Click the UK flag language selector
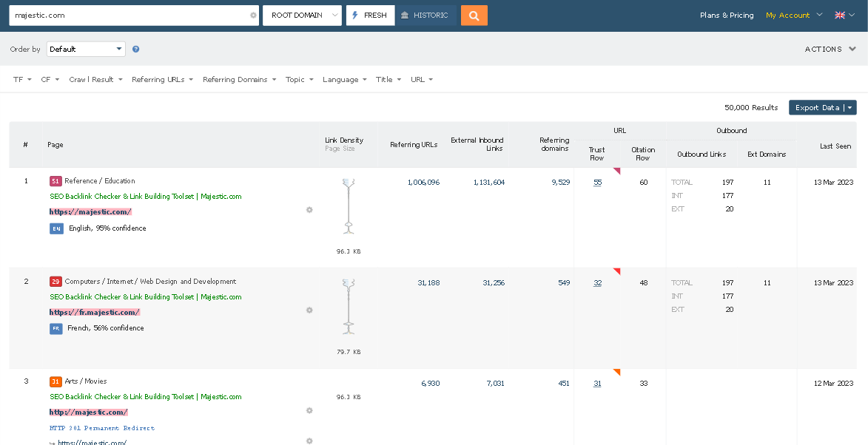868x445 pixels. 839,15
